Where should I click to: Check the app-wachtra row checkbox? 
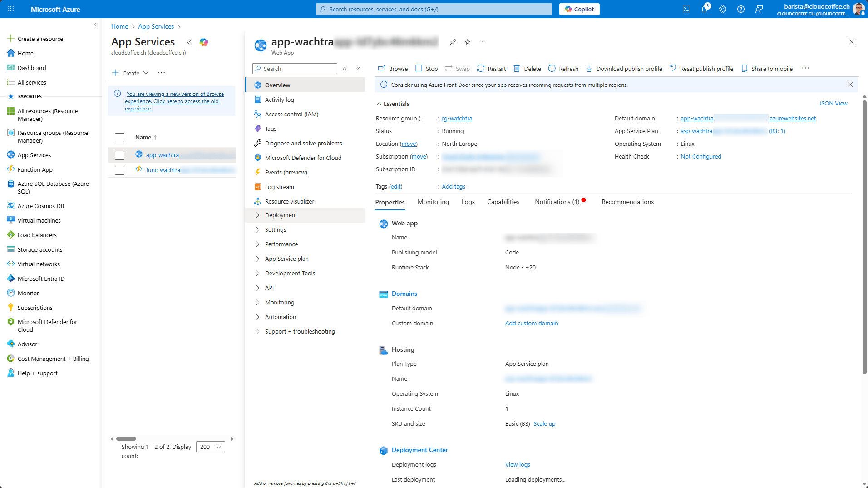click(x=119, y=155)
